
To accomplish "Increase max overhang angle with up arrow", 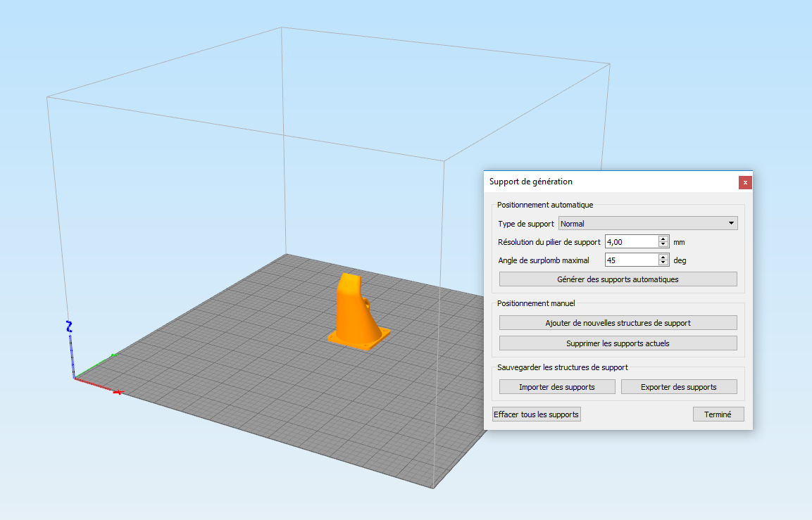I will (x=663, y=257).
